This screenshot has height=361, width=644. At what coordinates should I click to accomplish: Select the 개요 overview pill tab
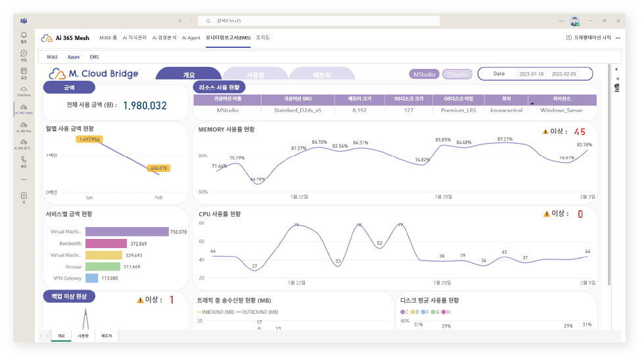(x=189, y=74)
